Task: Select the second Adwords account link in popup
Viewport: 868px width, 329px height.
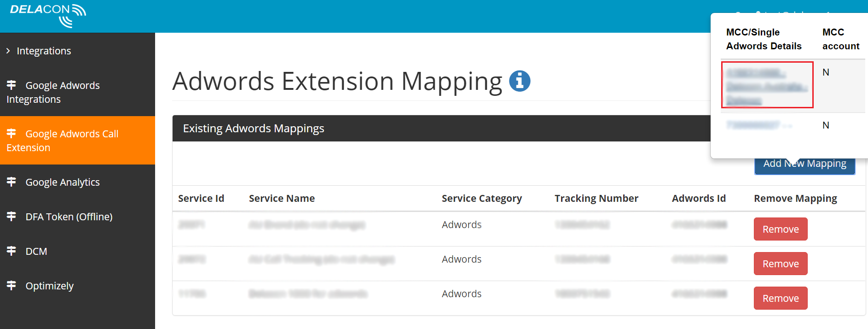Action: 759,125
